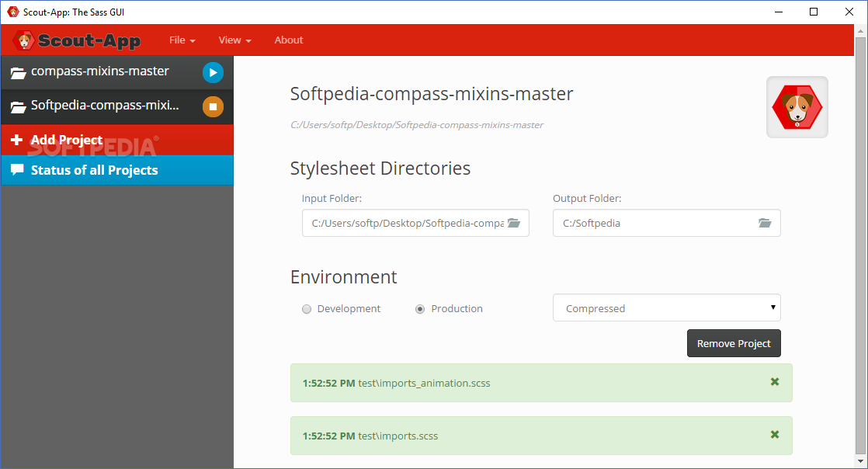
Task: Dismiss the imports_animation.scss notification
Action: tap(775, 381)
